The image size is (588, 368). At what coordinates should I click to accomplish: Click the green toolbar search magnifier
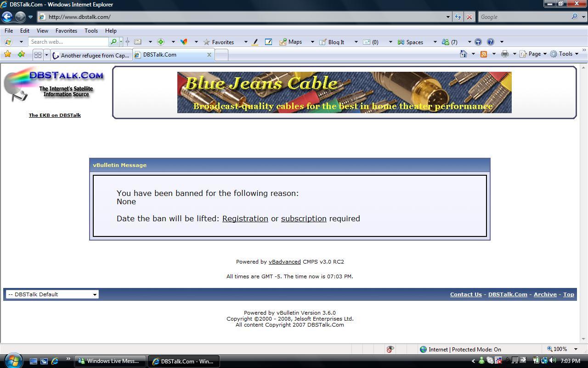click(x=113, y=42)
